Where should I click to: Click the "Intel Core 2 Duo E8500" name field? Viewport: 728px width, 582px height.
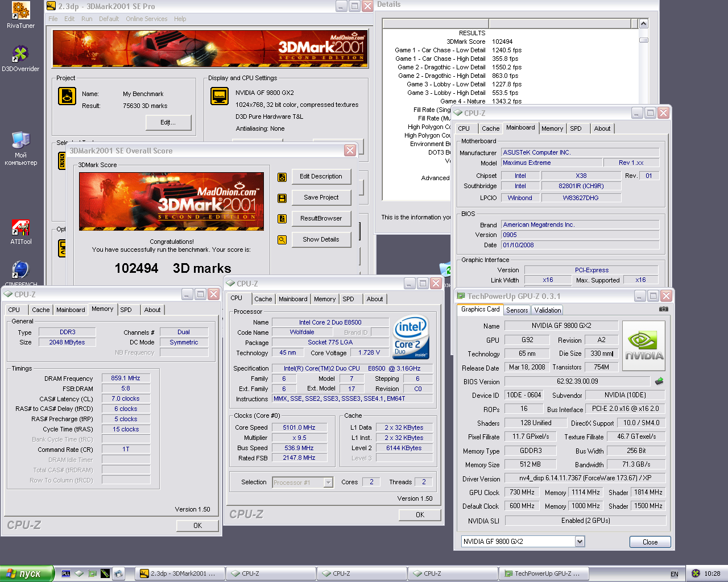coord(330,322)
